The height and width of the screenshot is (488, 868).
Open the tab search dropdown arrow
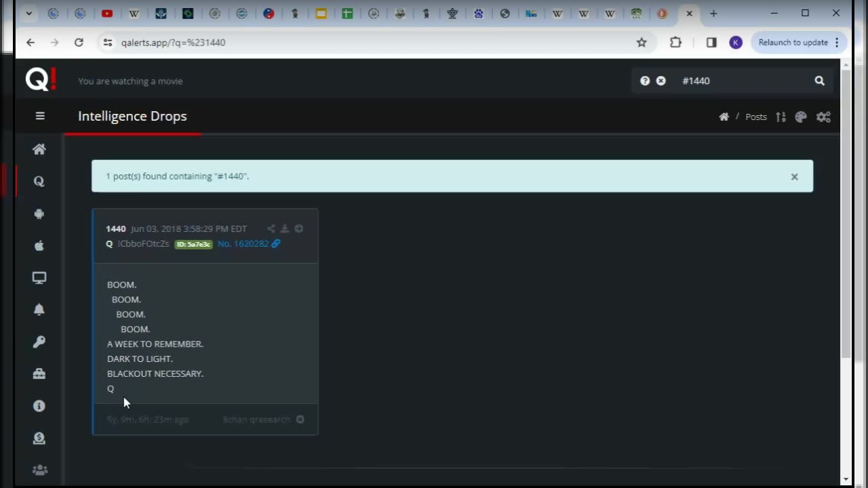[x=28, y=13]
